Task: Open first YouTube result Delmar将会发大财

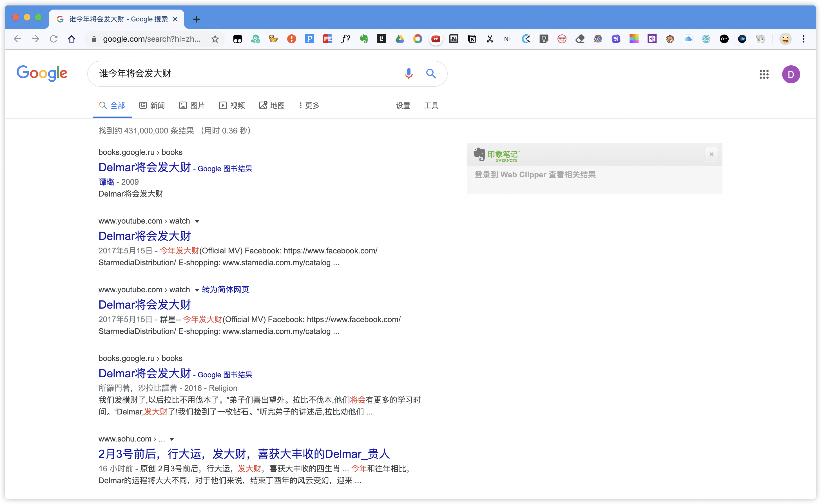Action: click(x=144, y=236)
